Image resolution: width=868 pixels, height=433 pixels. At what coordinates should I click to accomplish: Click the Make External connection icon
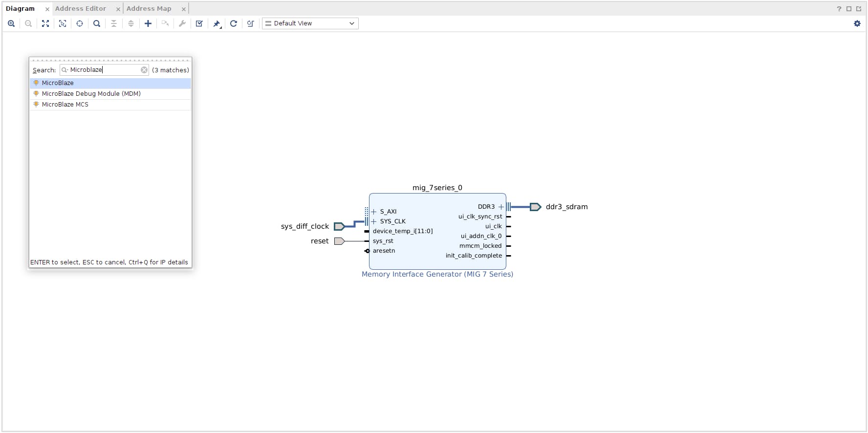165,23
